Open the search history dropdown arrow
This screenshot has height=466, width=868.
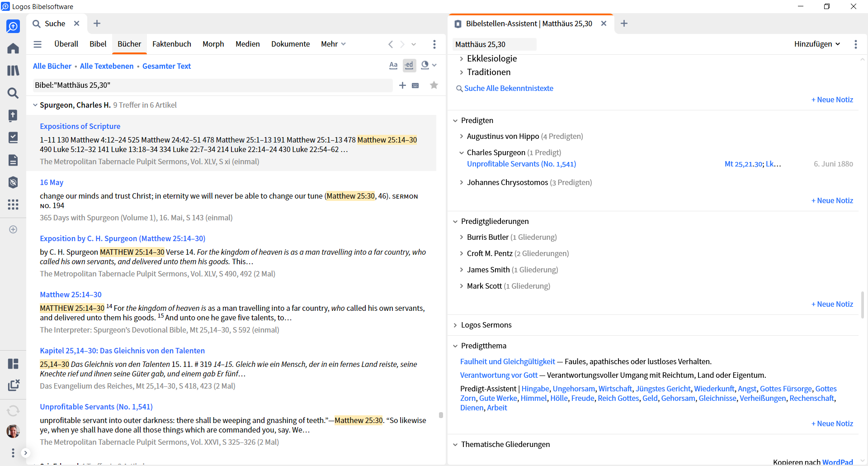[414, 44]
